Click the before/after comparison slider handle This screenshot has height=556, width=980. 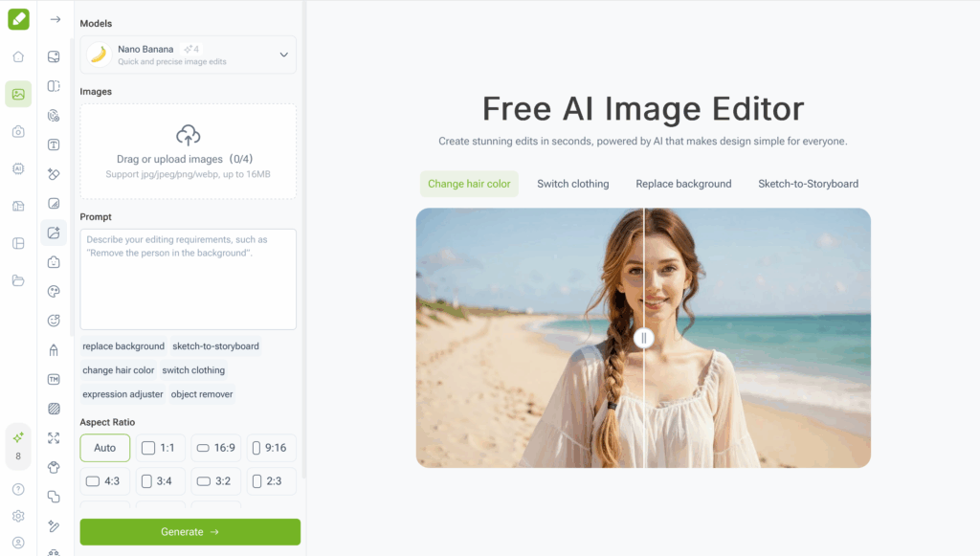coord(643,338)
